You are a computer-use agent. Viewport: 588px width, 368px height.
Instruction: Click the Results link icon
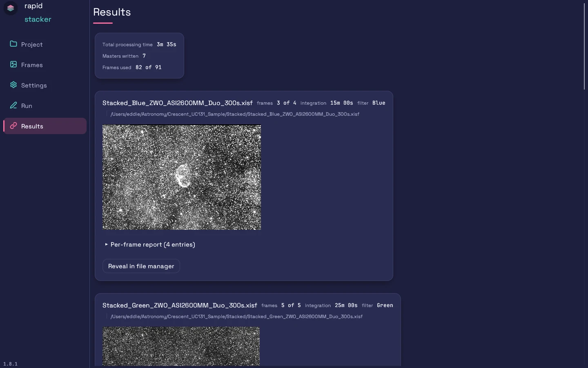pos(13,126)
